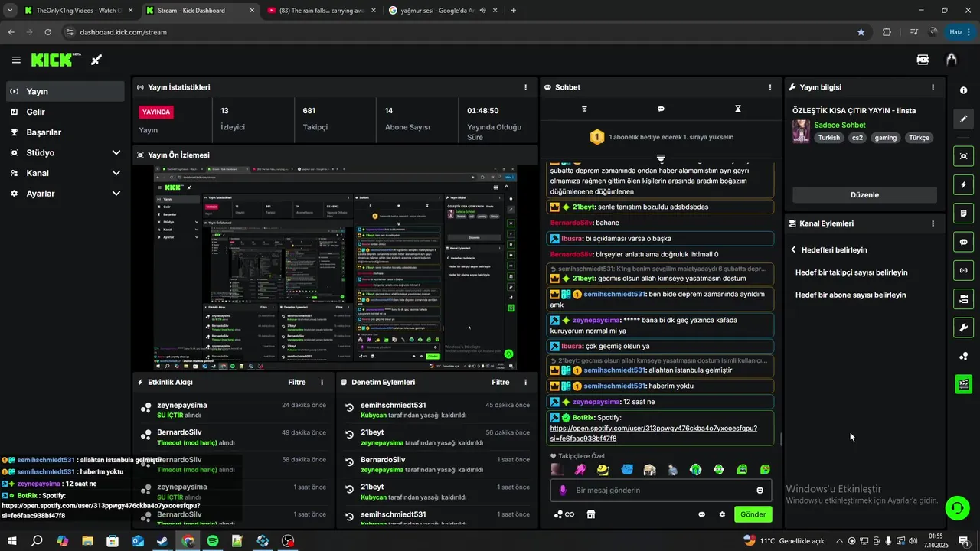Viewport: 980px width, 551px height.
Task: Click the browser address bar
Action: 465,32
